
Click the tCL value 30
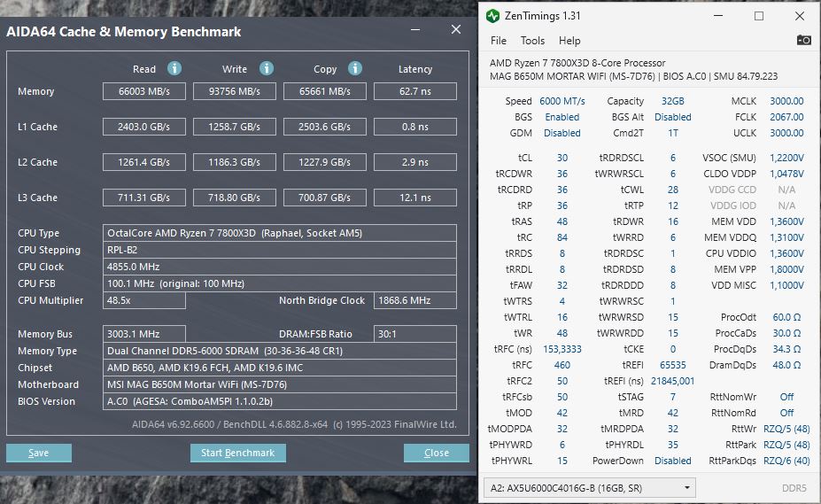click(x=562, y=158)
